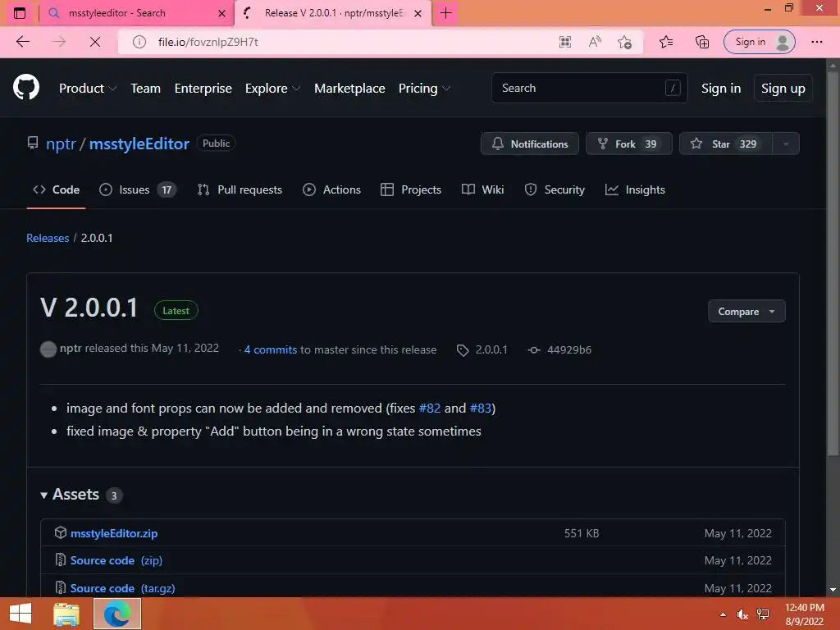
Task: Open the Compare dropdown
Action: coord(746,311)
